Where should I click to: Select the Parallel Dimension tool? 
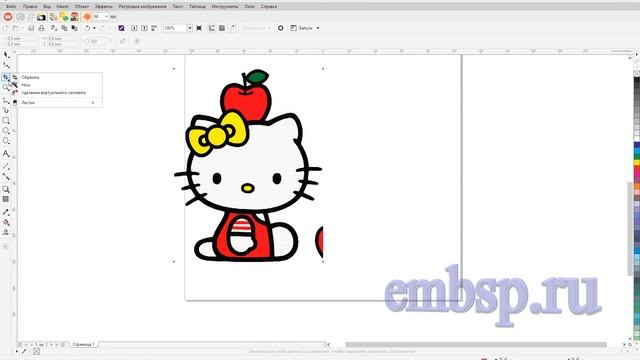[x=6, y=167]
